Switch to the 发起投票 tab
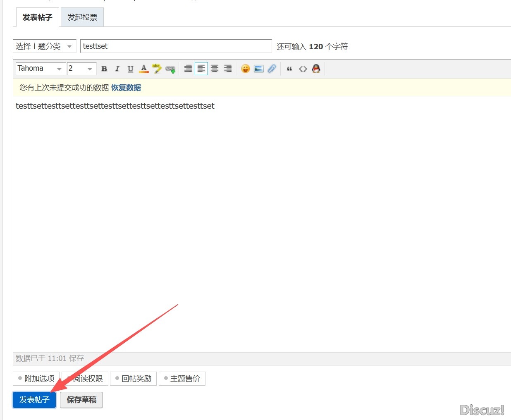The image size is (511, 420). 82,17
